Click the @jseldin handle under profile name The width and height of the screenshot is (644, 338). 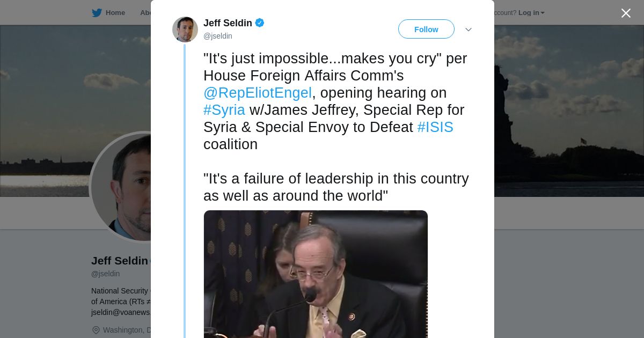tap(106, 274)
